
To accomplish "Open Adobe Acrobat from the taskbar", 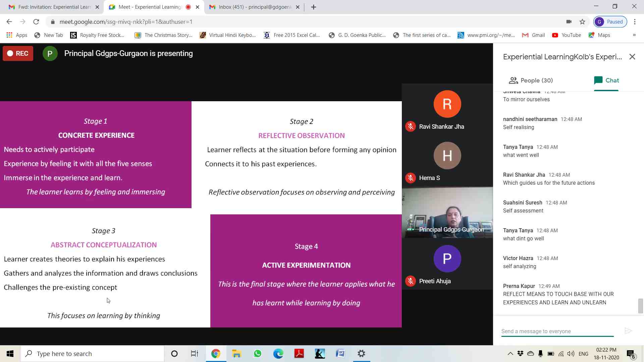I will coord(299,354).
